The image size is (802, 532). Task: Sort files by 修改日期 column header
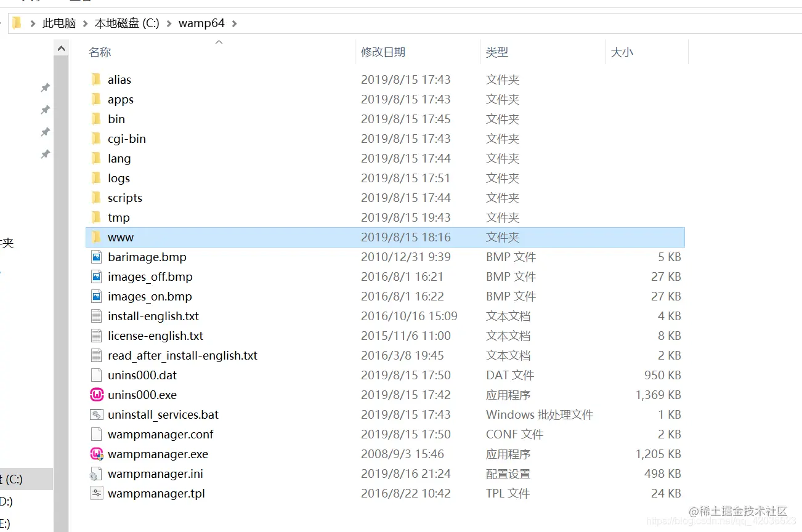tap(383, 52)
